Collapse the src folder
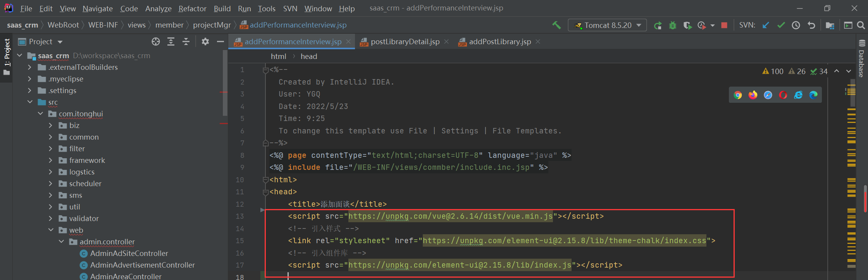The width and height of the screenshot is (868, 280). pyautogui.click(x=30, y=102)
